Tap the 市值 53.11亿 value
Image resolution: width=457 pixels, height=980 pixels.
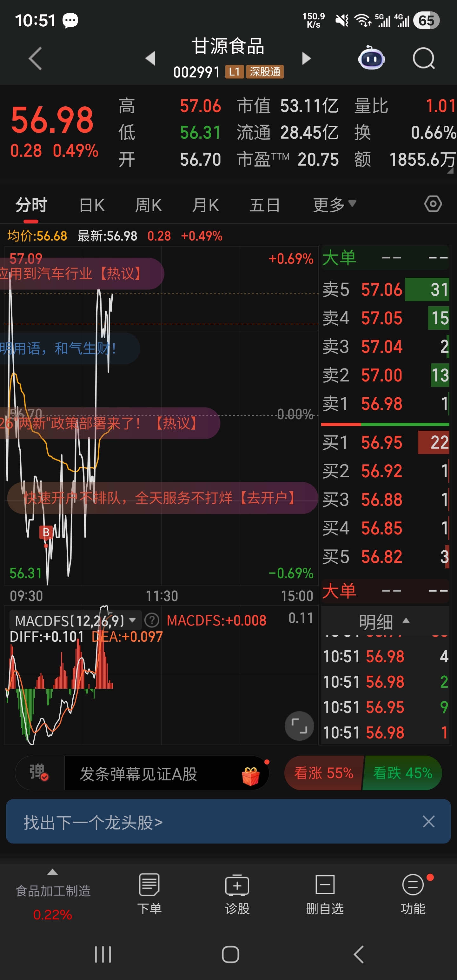[x=309, y=106]
